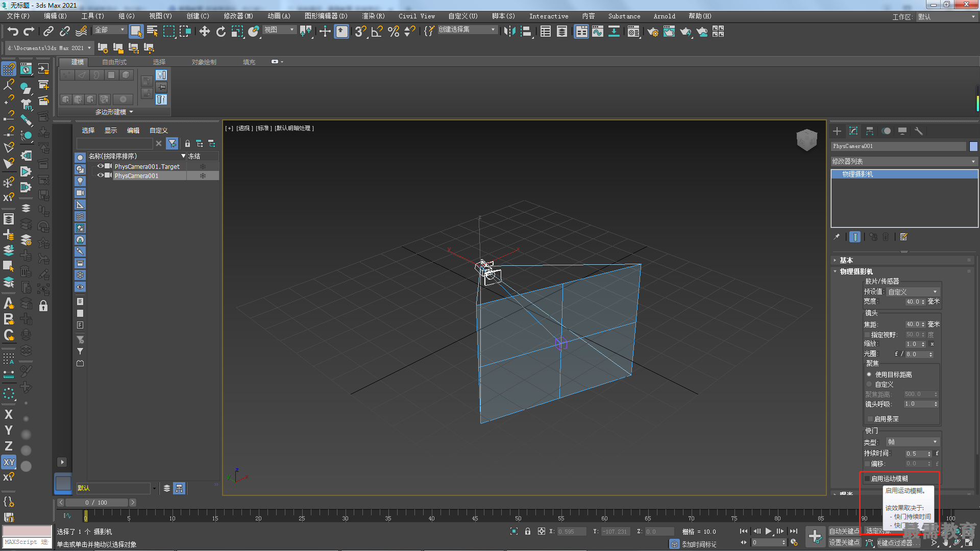Open the 预设值 自定义 dropdown
This screenshot has height=551, width=980.
[913, 292]
